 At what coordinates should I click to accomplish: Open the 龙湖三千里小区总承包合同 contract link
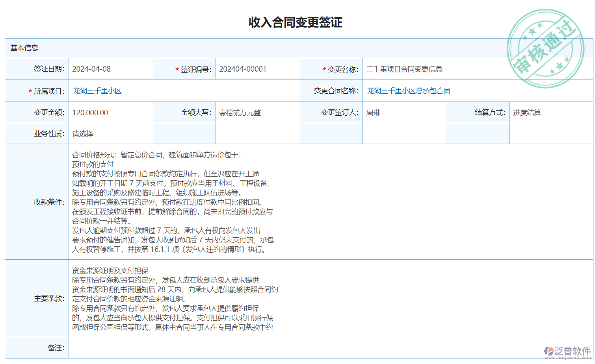pyautogui.click(x=408, y=91)
